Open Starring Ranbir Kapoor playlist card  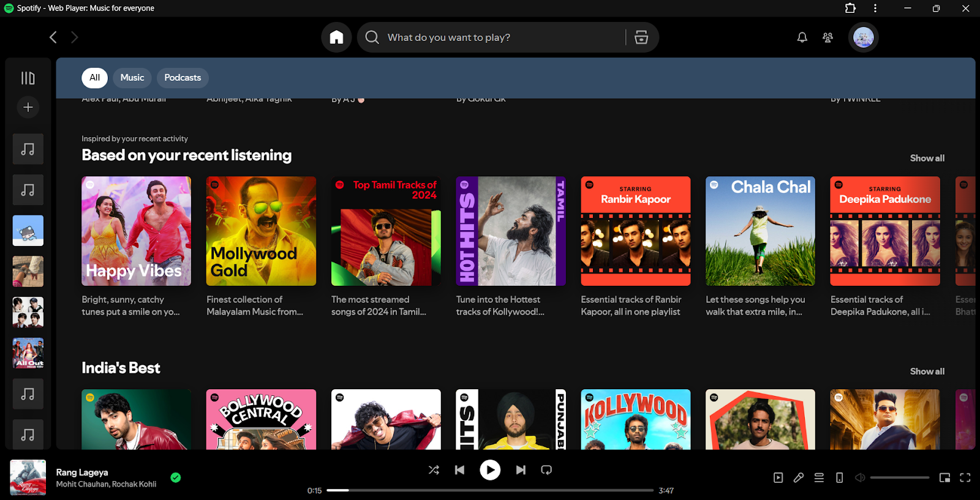point(636,248)
